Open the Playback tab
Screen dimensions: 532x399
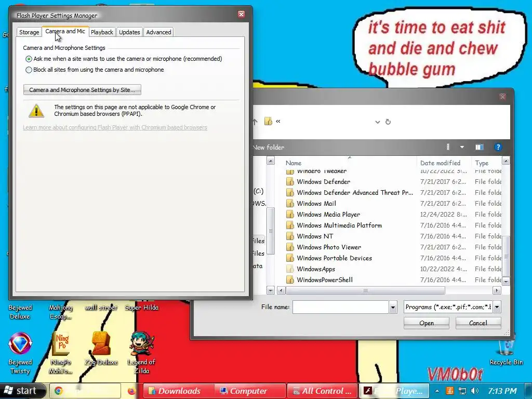(x=102, y=32)
